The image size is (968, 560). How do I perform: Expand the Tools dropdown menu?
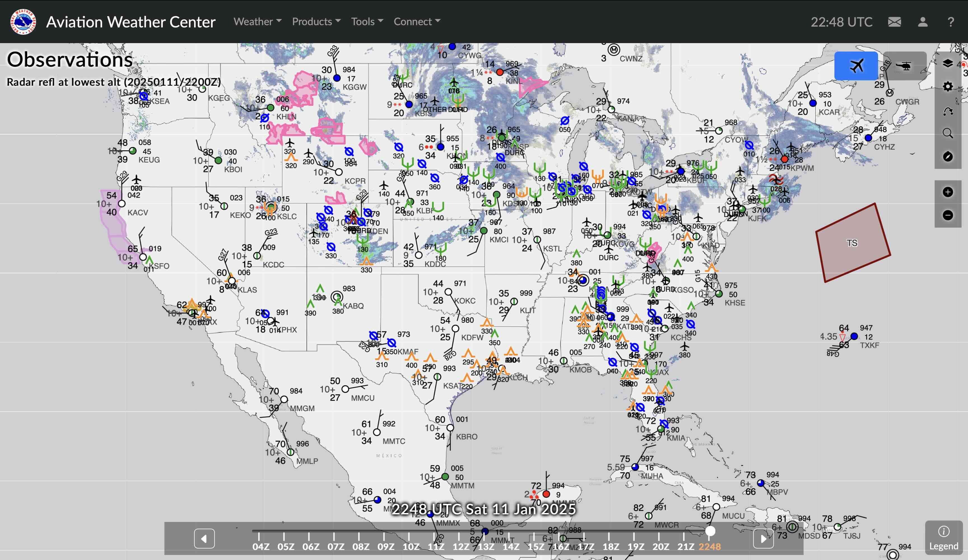[x=367, y=22]
